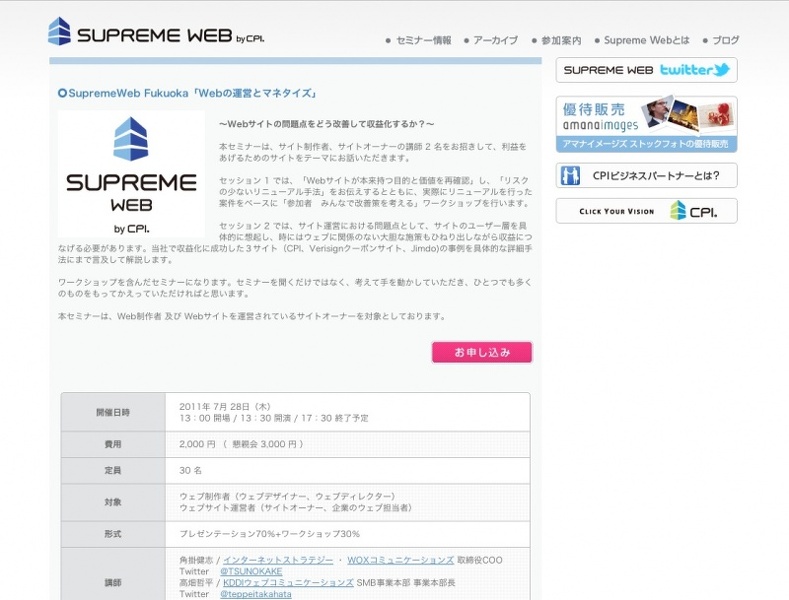Screen dimensions: 789x600
Task: Click the amanaimages 優待販売 banner
Action: point(647,124)
